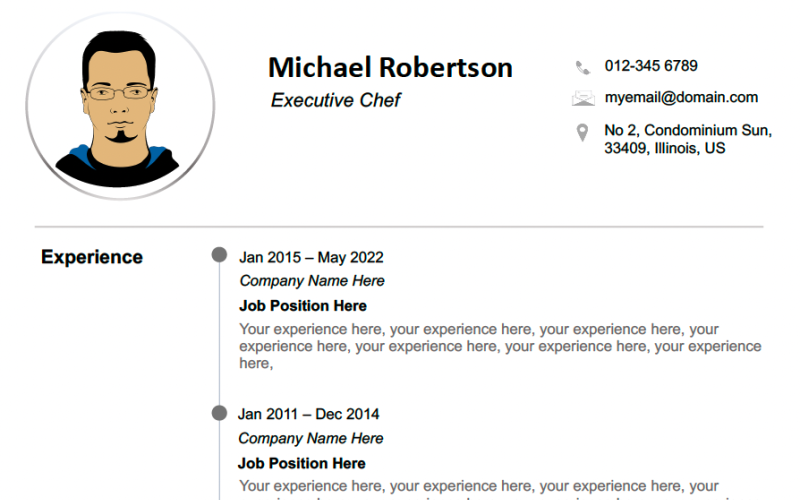
Task: Click the Jan 2015 – May 2022 date
Action: 311,257
